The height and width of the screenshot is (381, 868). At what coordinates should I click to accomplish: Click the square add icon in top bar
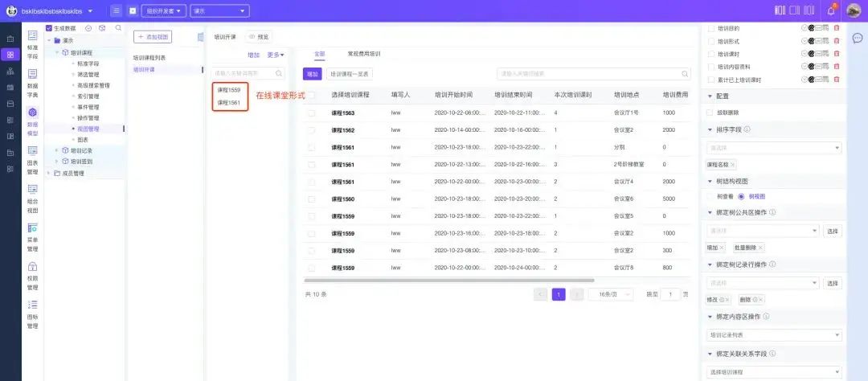click(133, 10)
